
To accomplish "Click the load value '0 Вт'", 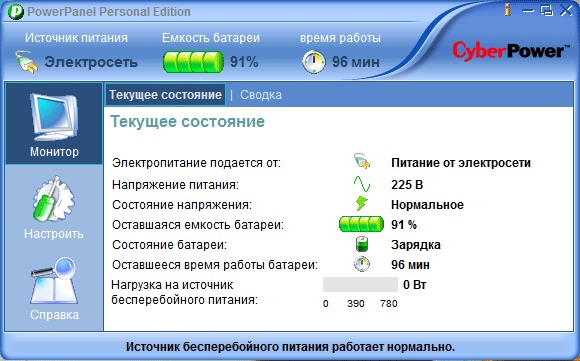I will point(415,285).
